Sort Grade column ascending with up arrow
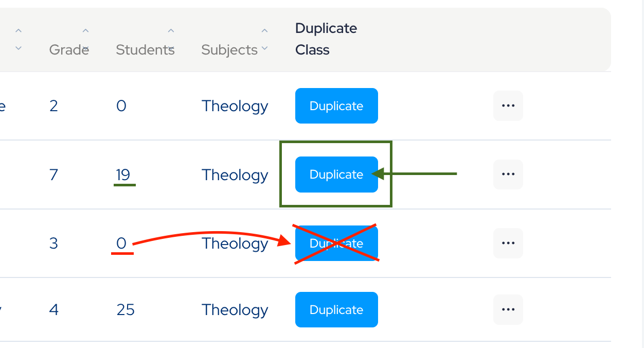Viewport: 644px width, 348px height. click(86, 31)
